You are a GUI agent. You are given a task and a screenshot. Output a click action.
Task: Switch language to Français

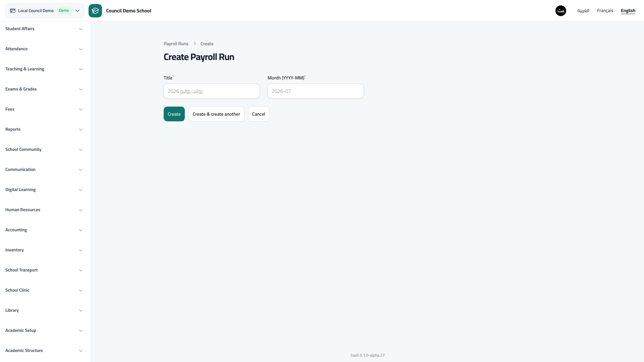[605, 11]
